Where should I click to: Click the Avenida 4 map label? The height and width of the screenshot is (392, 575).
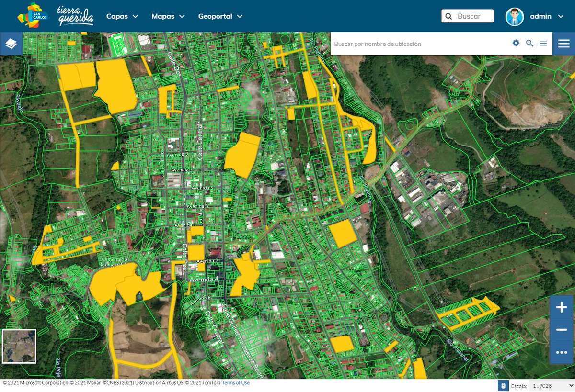[204, 279]
